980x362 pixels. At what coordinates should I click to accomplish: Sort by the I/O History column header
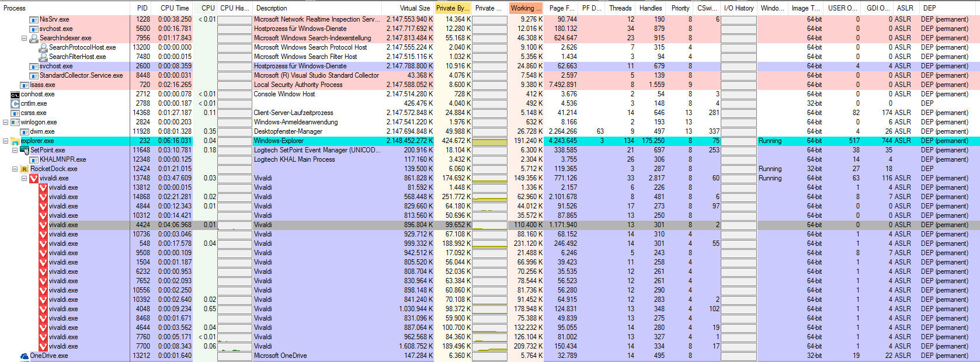pyautogui.click(x=738, y=8)
